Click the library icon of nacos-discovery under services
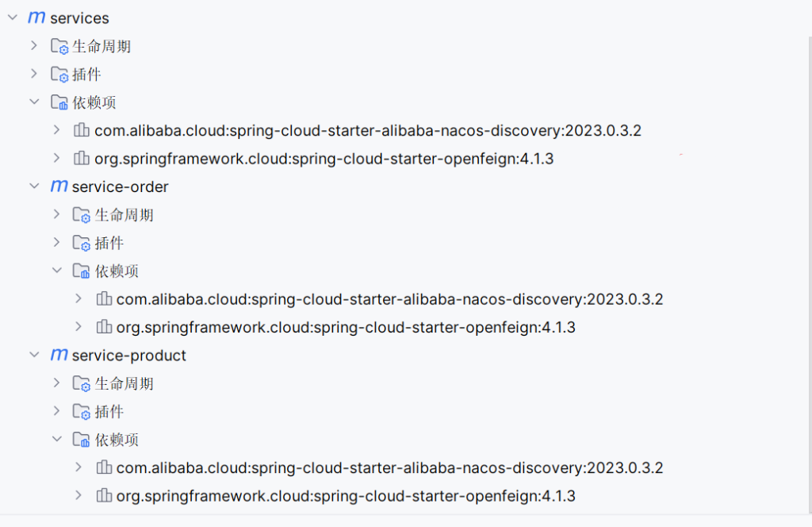The image size is (812, 527). (x=81, y=131)
